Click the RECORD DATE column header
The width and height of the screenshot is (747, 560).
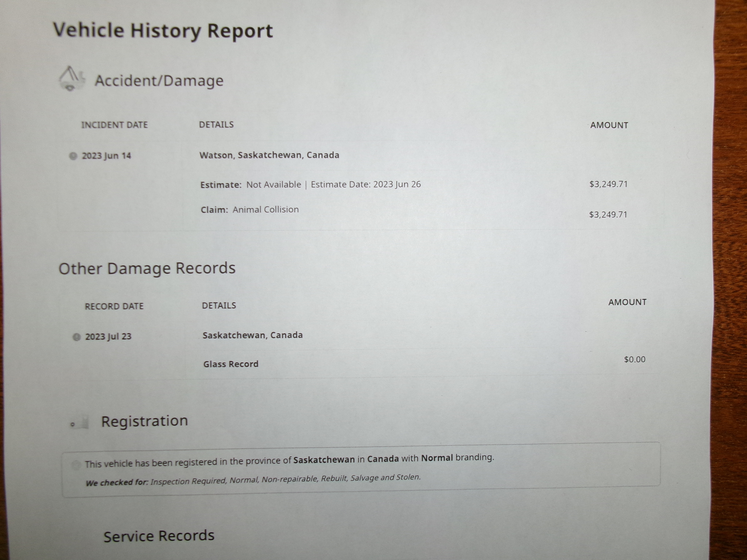(114, 306)
